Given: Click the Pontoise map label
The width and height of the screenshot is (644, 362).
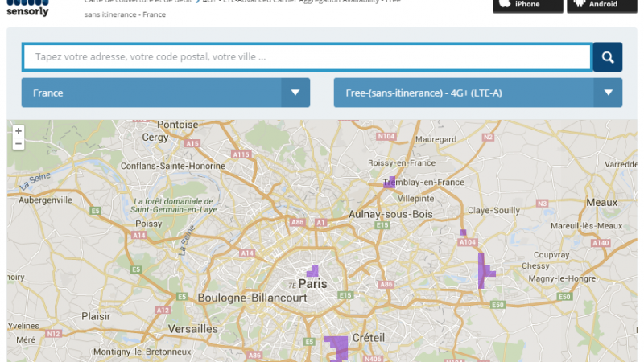Looking at the screenshot, I should pyautogui.click(x=177, y=125).
